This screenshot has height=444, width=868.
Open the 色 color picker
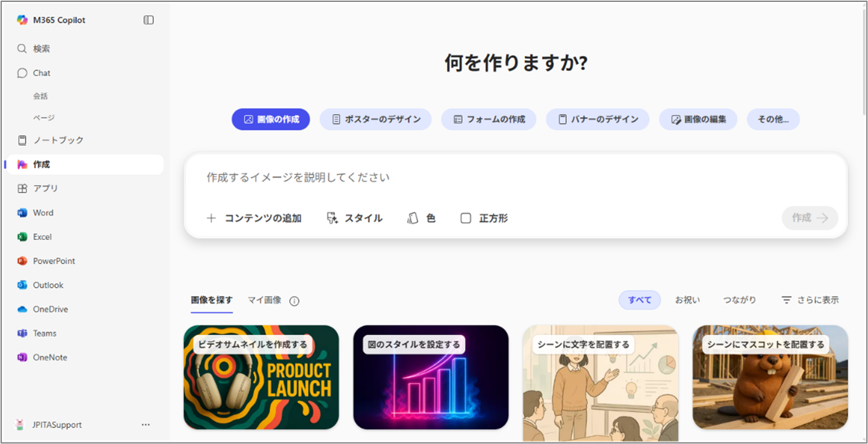click(x=422, y=218)
